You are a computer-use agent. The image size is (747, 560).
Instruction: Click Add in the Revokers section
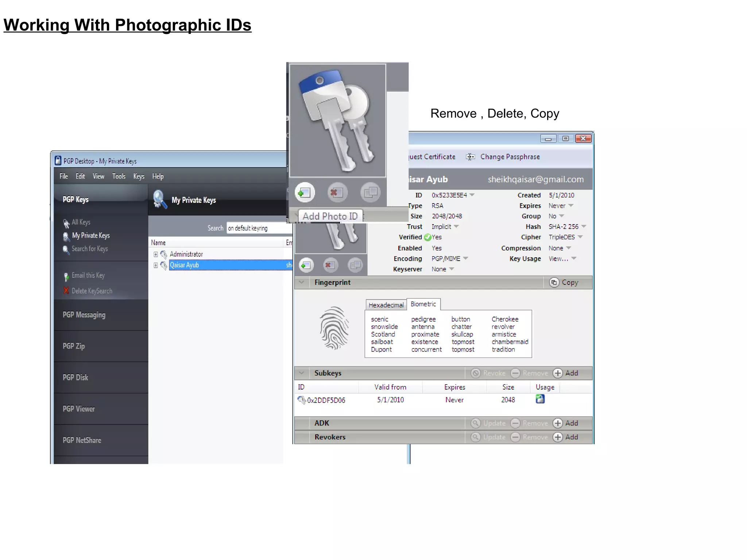pos(565,437)
